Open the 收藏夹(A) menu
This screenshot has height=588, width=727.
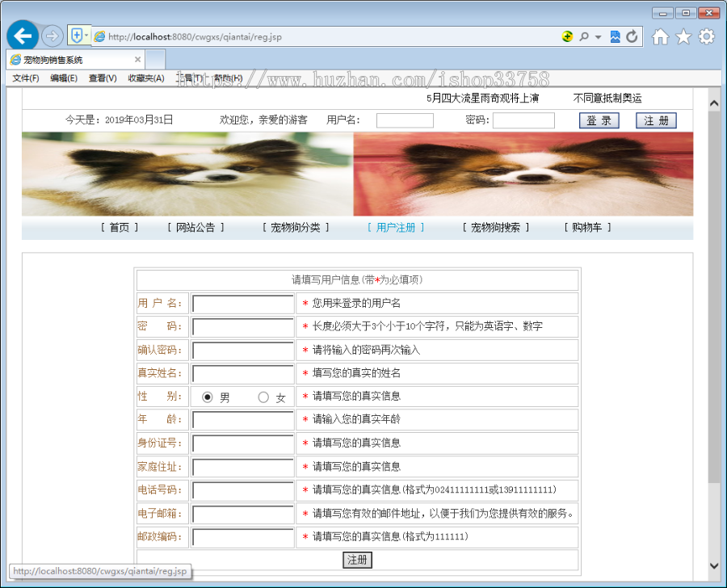pos(146,78)
